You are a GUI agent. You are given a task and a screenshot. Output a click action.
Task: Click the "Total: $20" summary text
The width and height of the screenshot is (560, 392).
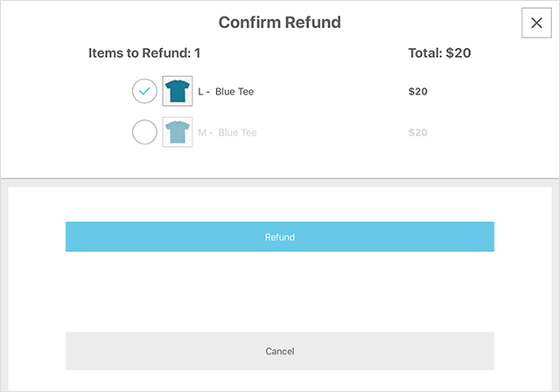(x=439, y=53)
